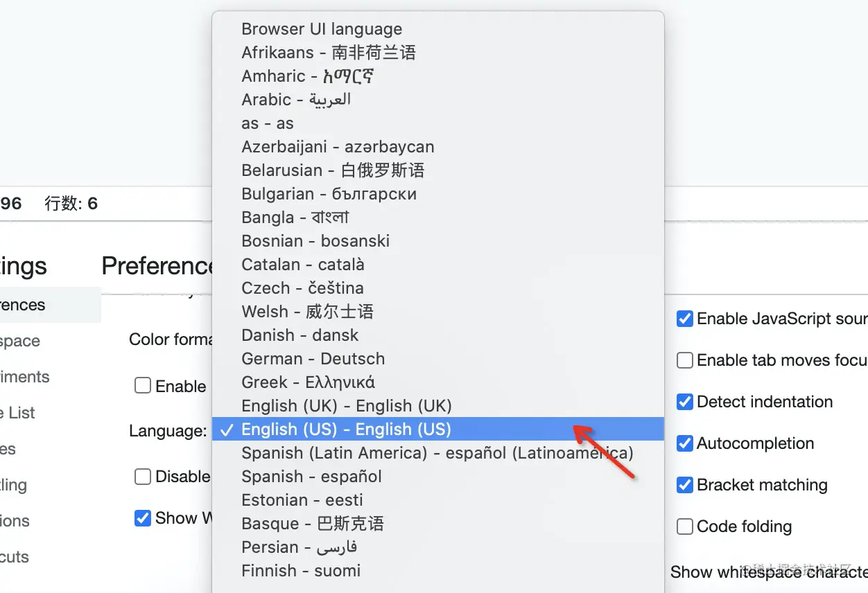Choose Afrikaans in language list
The height and width of the screenshot is (593, 868).
coord(437,53)
